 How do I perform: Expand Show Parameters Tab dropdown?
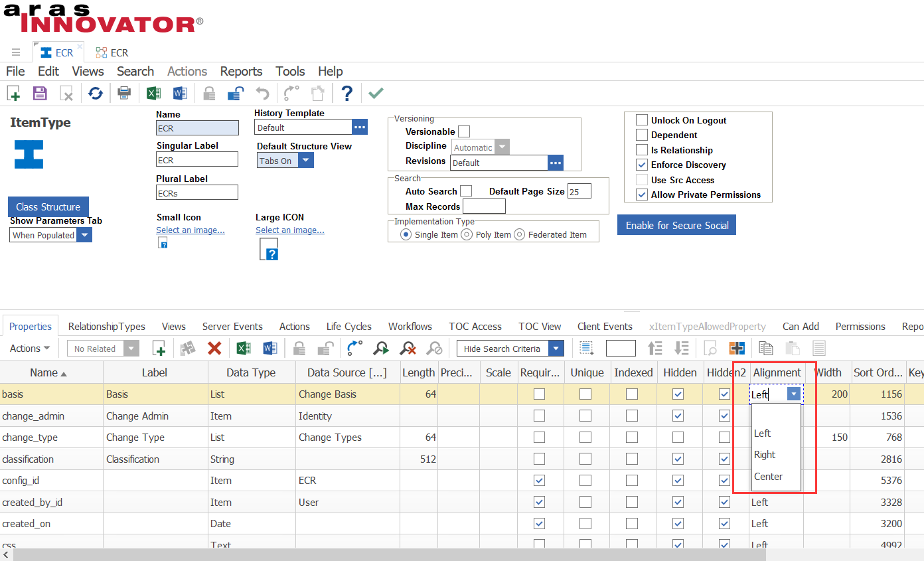click(x=84, y=235)
